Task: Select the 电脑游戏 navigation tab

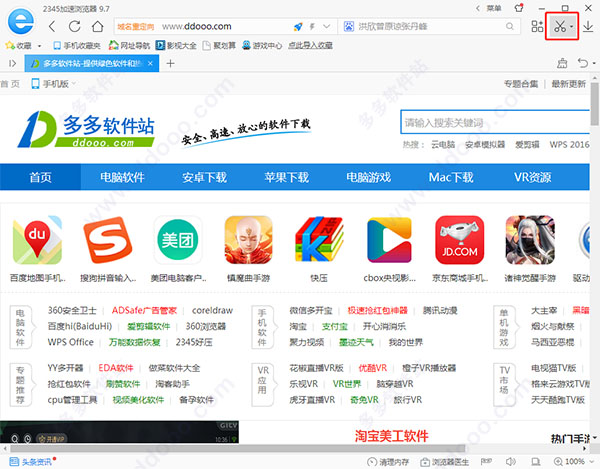Action: 368,177
